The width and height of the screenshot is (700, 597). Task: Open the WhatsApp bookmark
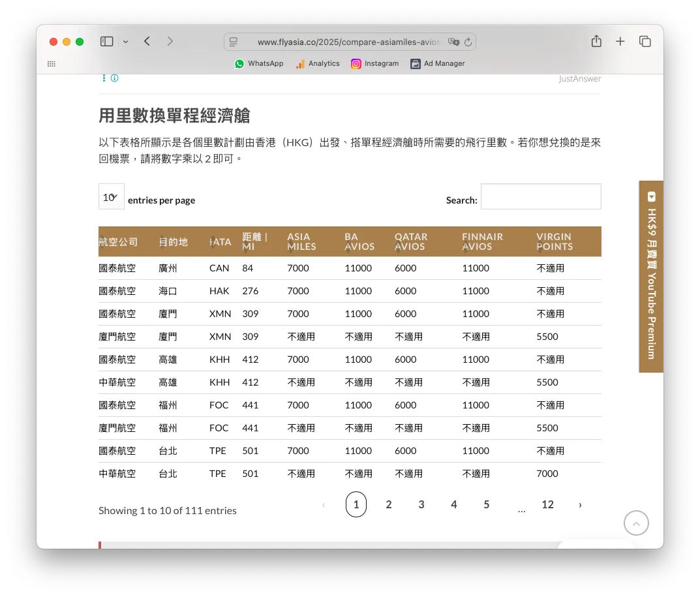click(x=258, y=63)
